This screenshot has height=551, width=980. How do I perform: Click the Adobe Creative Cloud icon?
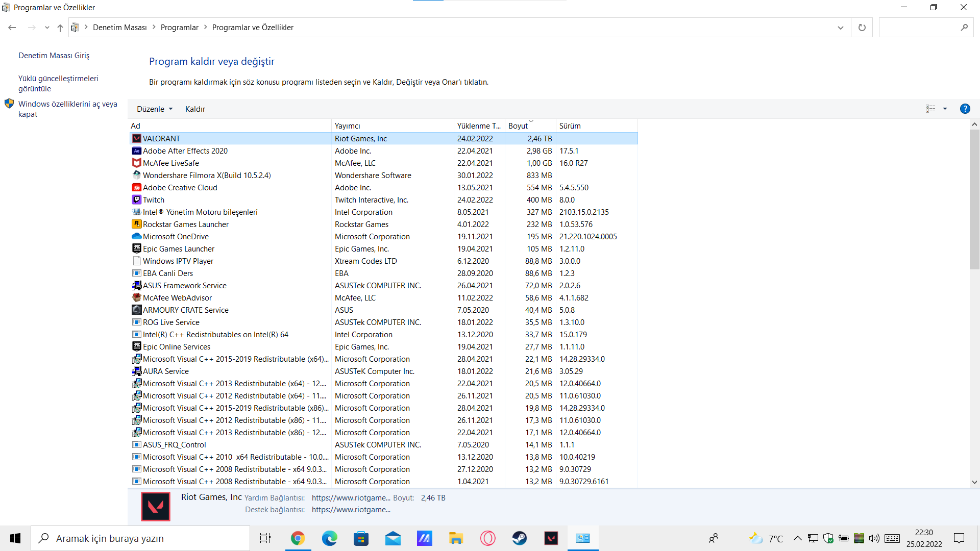point(136,187)
